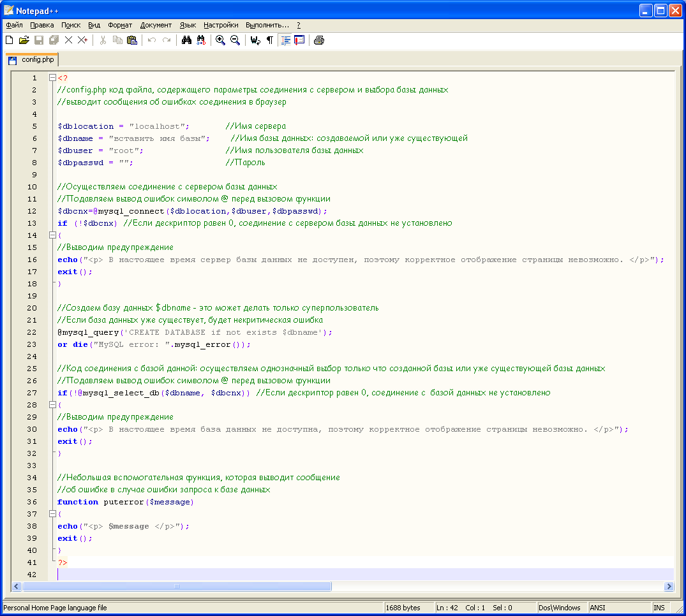
Task: Toggle Show All Characters pilcrow button
Action: click(269, 40)
